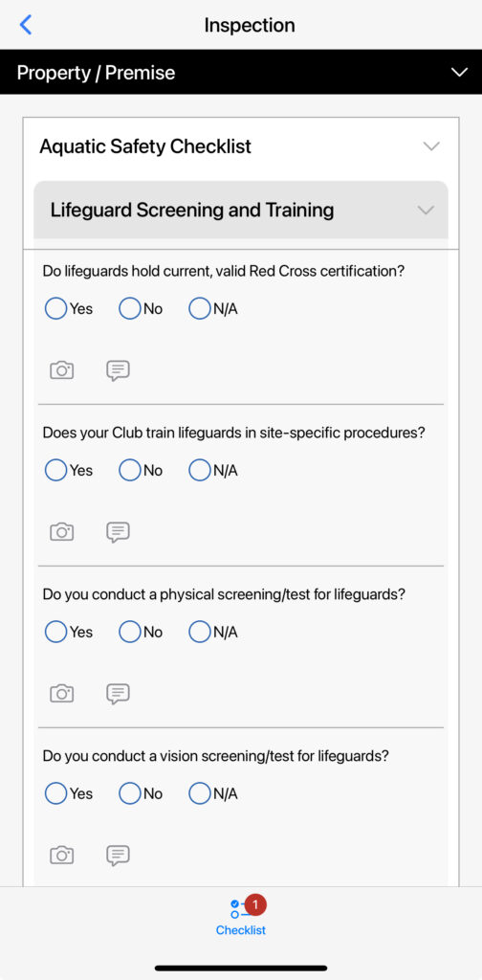Open camera for vision screening question
The height and width of the screenshot is (980, 482).
pos(62,855)
